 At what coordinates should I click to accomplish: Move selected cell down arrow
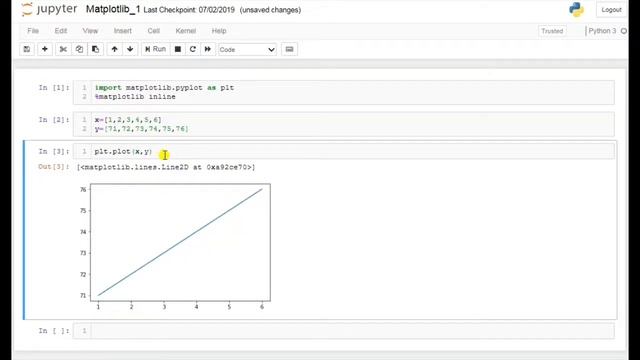pos(130,49)
